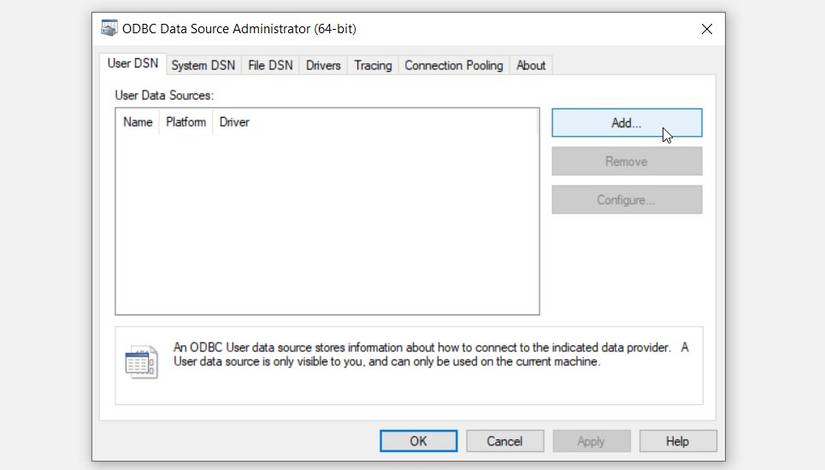Click the ODBC app icon in title bar
This screenshot has height=470, width=825.
pos(109,29)
